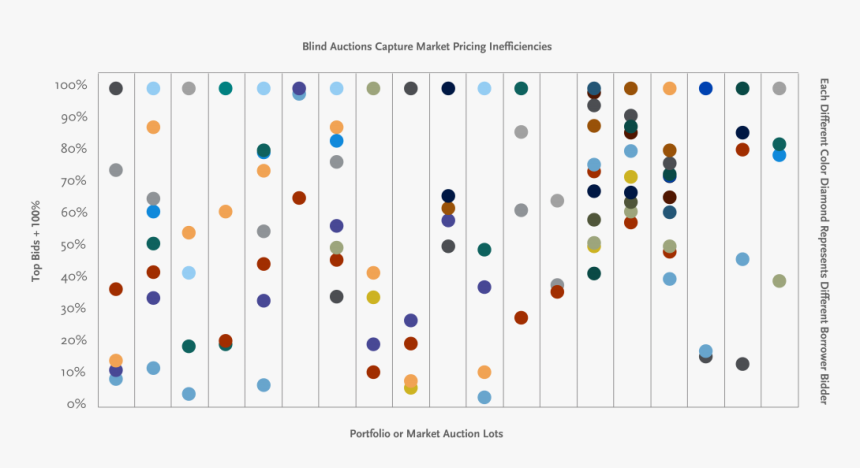The image size is (860, 468).
Task: Select gray dot near 64% in thirteenth lot
Action: pos(557,201)
